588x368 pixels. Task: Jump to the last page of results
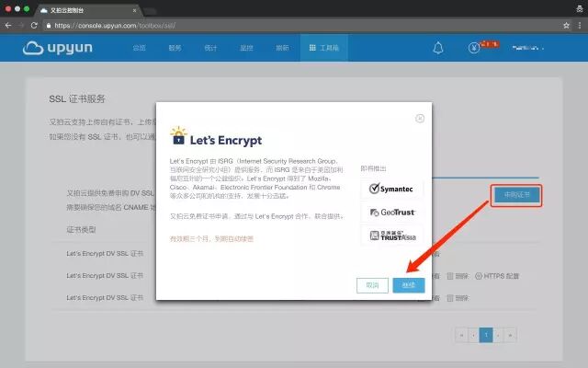[x=510, y=335]
